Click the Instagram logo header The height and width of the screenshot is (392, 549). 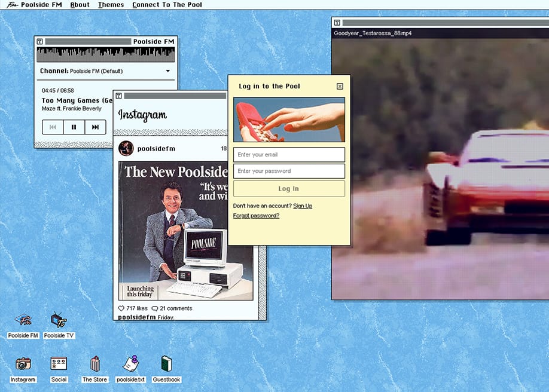coord(142,115)
